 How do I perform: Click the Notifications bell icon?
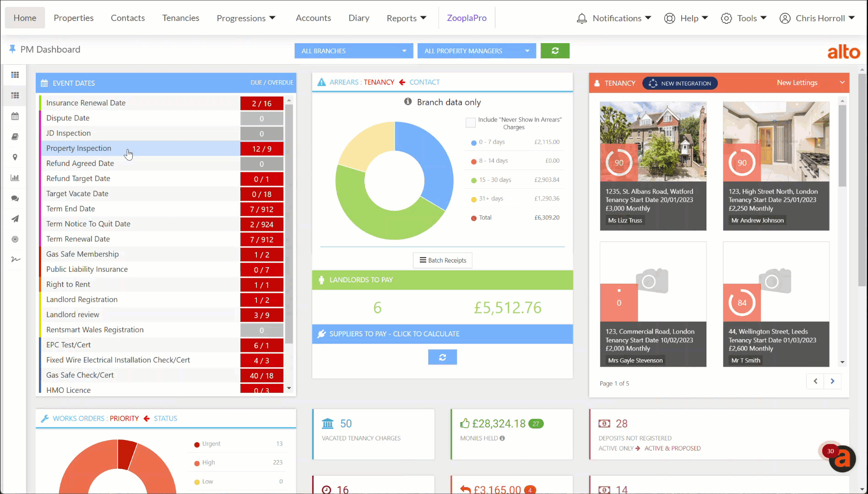(581, 18)
